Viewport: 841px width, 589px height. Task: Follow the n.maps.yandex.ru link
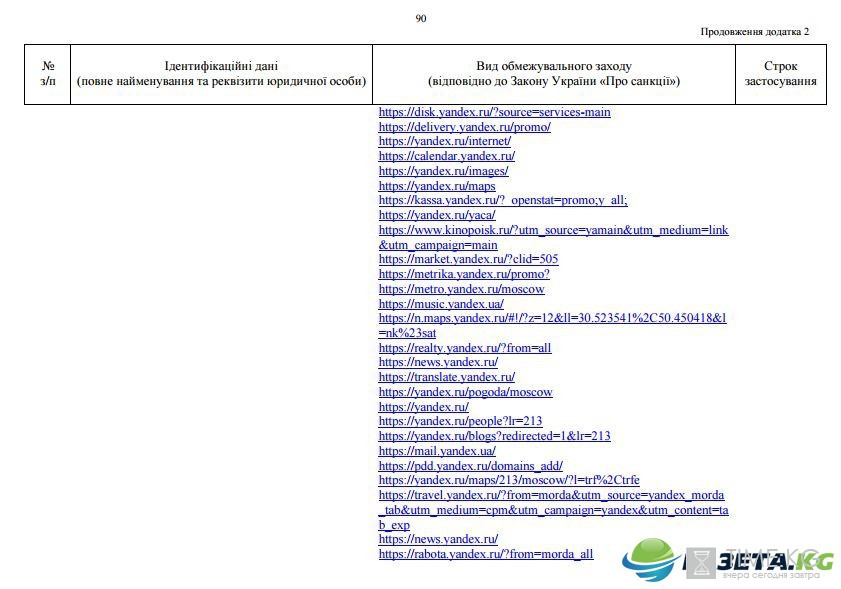pos(552,326)
